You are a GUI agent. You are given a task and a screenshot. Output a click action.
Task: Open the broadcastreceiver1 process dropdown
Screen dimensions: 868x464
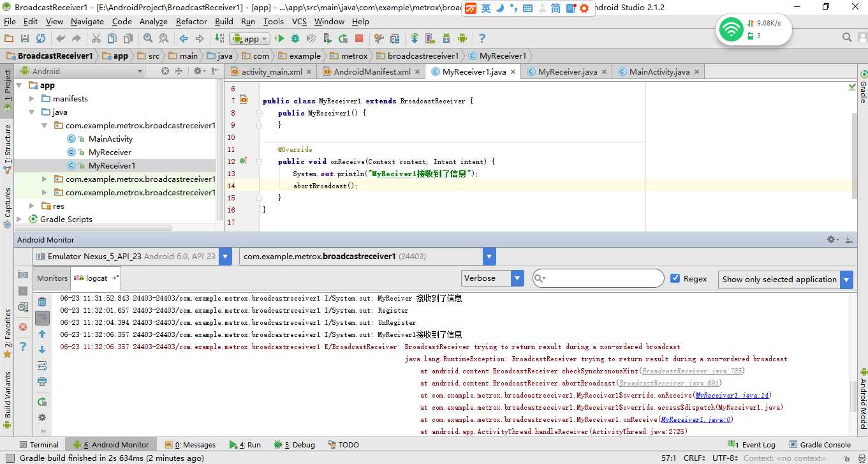pos(367,256)
